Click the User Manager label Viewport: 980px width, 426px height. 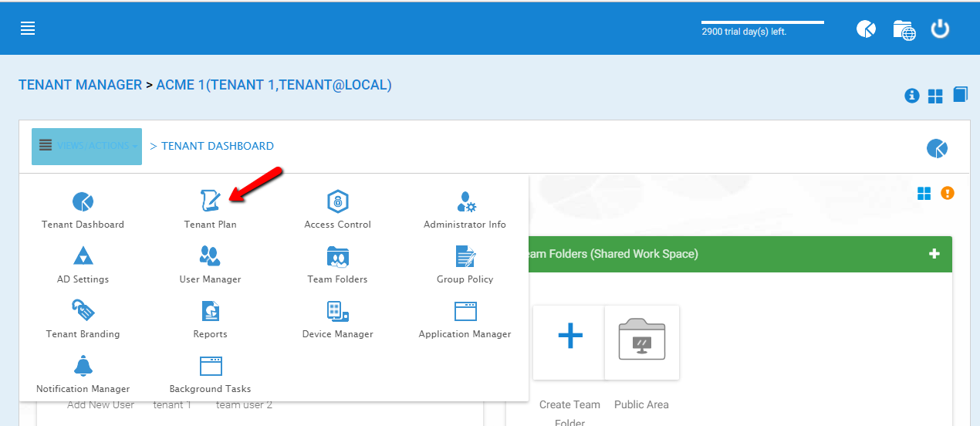[211, 279]
